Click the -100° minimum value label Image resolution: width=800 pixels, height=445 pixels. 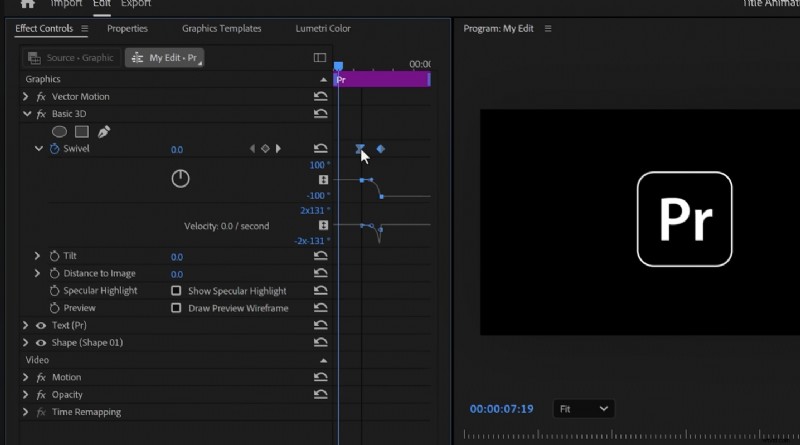318,195
